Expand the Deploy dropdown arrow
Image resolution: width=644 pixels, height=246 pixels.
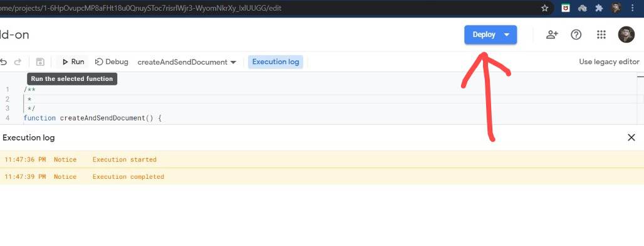point(506,35)
